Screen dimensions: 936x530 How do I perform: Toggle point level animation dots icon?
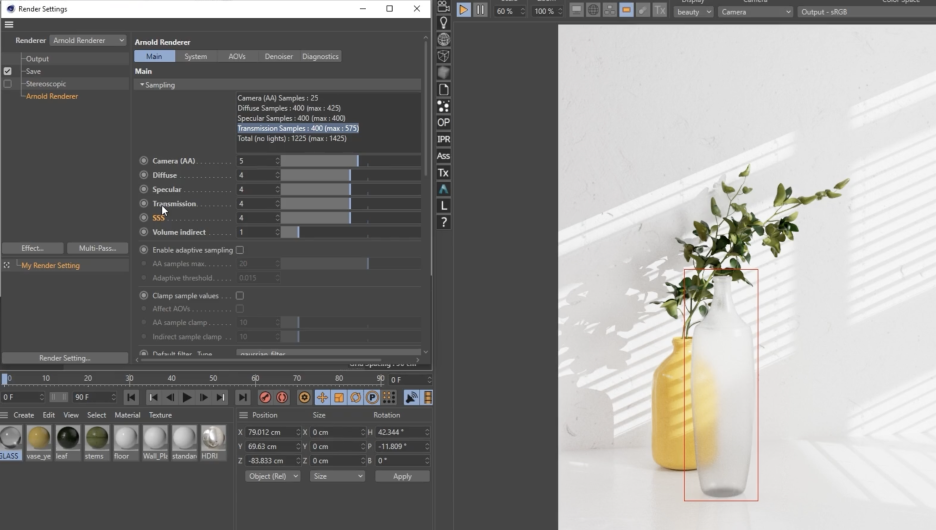[x=389, y=398]
